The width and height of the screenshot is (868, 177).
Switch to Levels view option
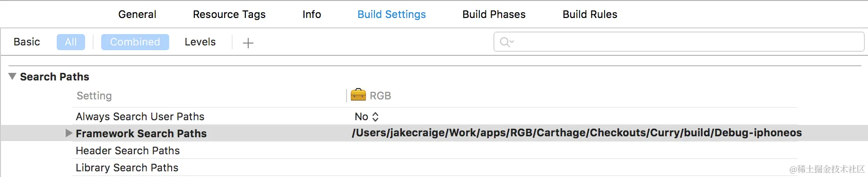click(x=200, y=42)
